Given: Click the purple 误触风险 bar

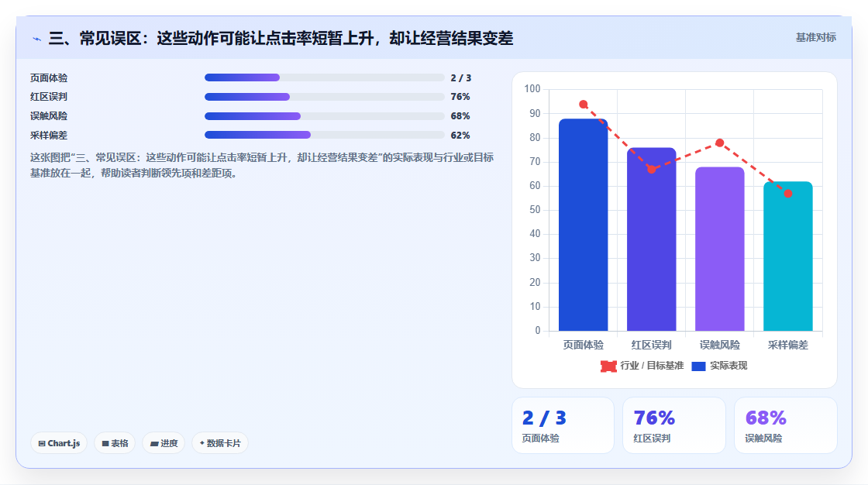Looking at the screenshot, I should (720, 249).
